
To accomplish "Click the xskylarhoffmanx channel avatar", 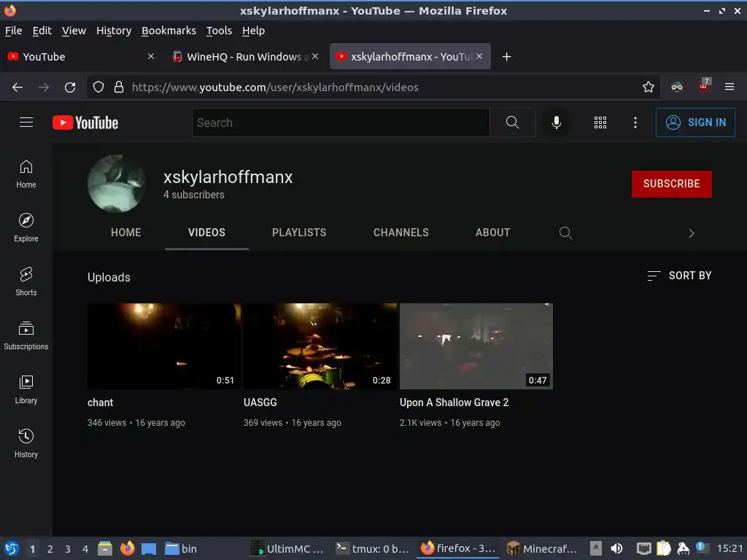I will pyautogui.click(x=117, y=183).
